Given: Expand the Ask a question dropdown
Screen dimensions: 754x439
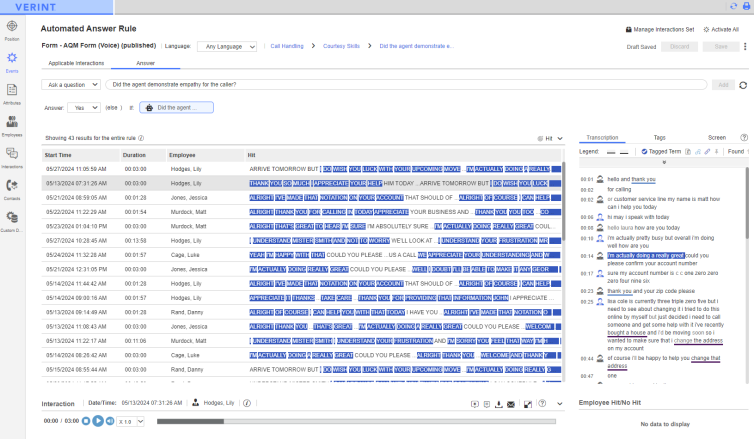Looking at the screenshot, I should coord(72,85).
